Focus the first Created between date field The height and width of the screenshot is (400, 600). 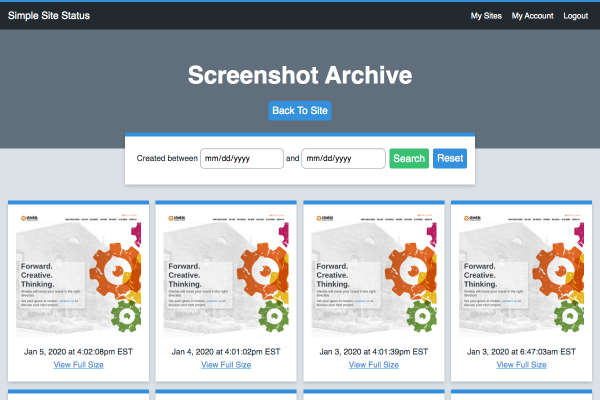coord(242,158)
